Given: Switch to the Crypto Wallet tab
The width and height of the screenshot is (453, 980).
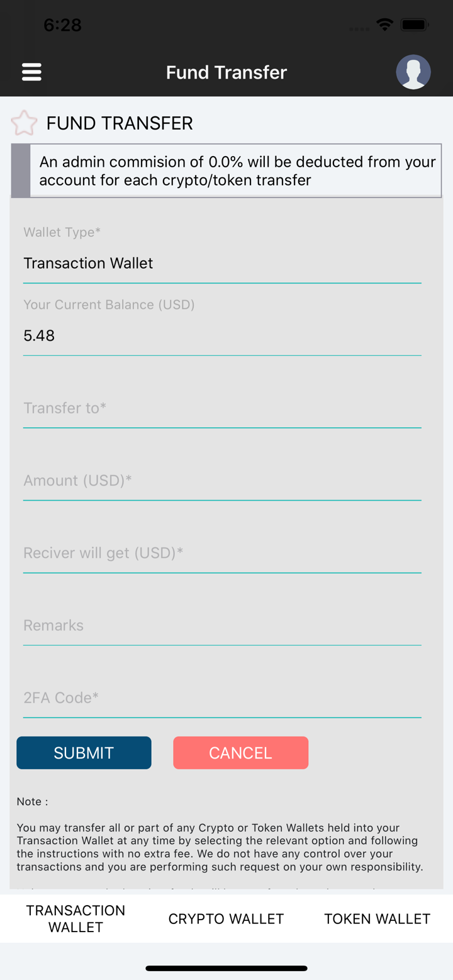Looking at the screenshot, I should point(226,918).
